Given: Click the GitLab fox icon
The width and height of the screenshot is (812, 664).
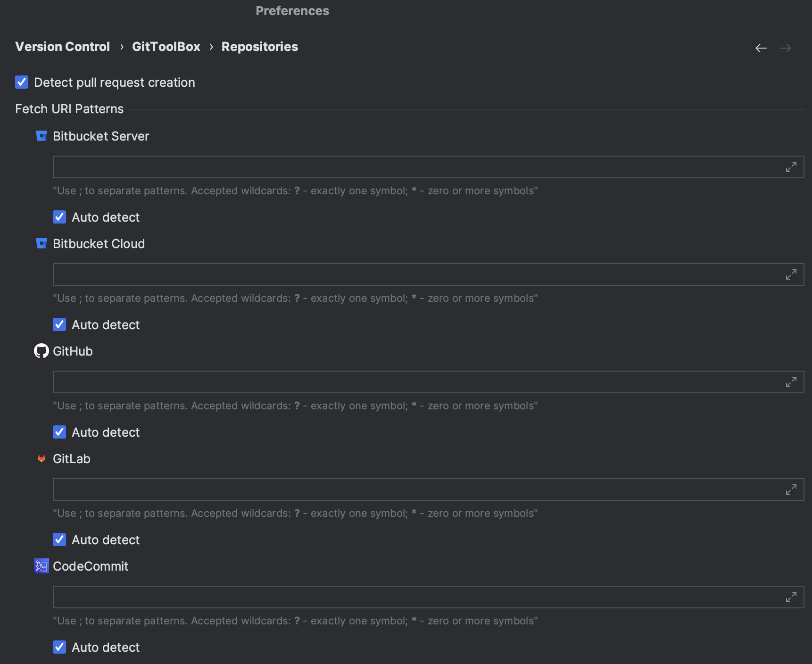Looking at the screenshot, I should [x=41, y=458].
